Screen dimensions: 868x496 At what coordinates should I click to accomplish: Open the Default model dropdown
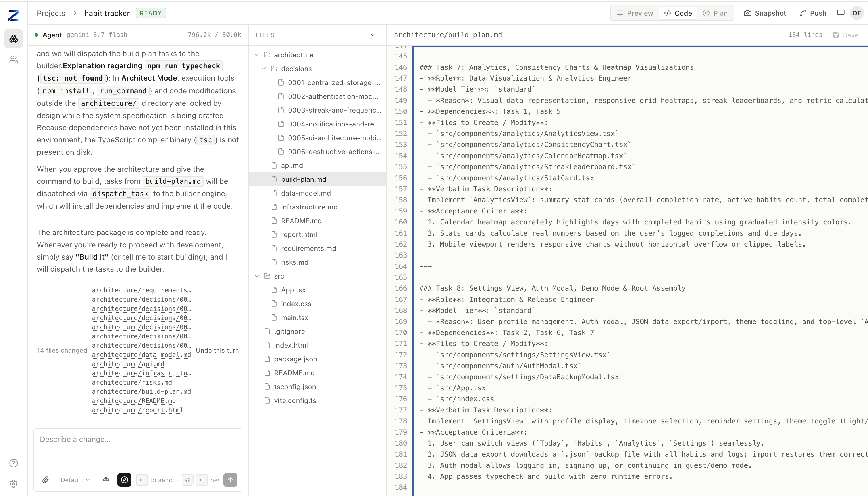click(x=75, y=480)
